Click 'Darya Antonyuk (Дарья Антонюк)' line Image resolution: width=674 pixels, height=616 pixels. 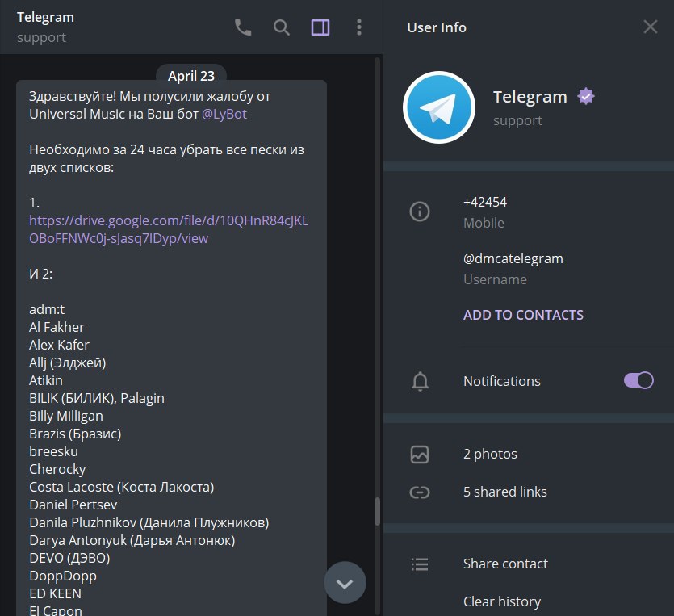point(132,540)
